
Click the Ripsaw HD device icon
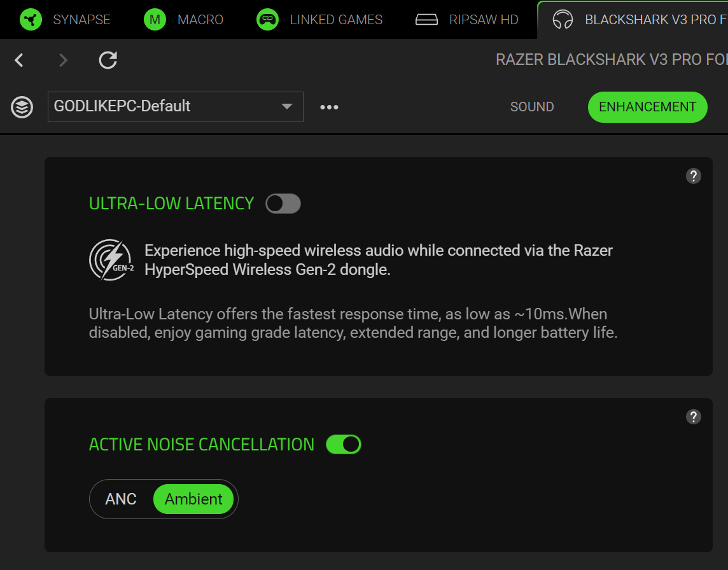point(426,20)
